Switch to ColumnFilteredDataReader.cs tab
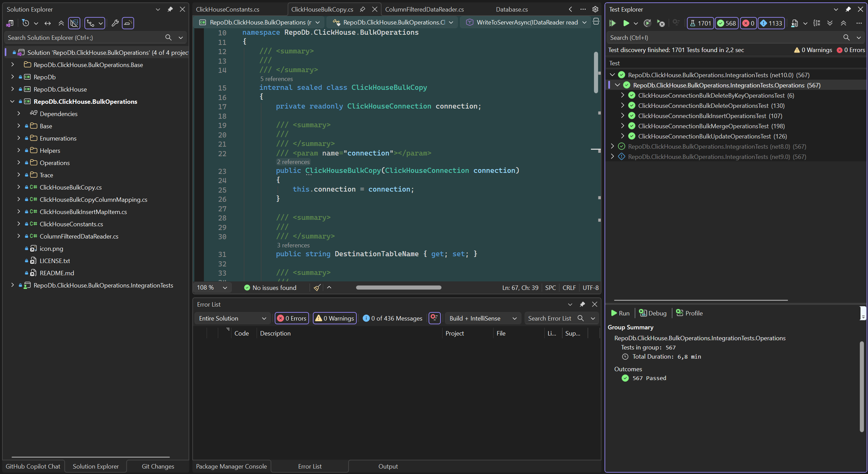The height and width of the screenshot is (474, 868). pyautogui.click(x=424, y=9)
